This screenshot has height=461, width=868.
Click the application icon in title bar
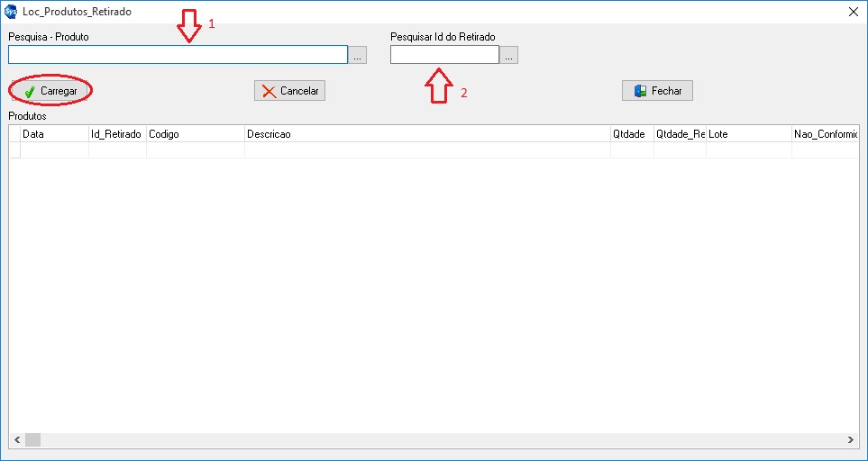(12, 12)
